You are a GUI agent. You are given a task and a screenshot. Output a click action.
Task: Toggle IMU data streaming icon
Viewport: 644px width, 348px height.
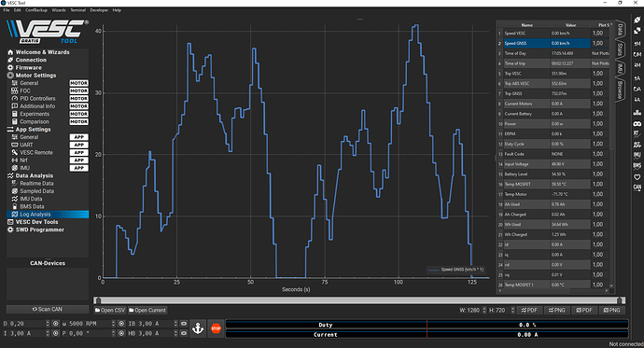pyautogui.click(x=637, y=156)
